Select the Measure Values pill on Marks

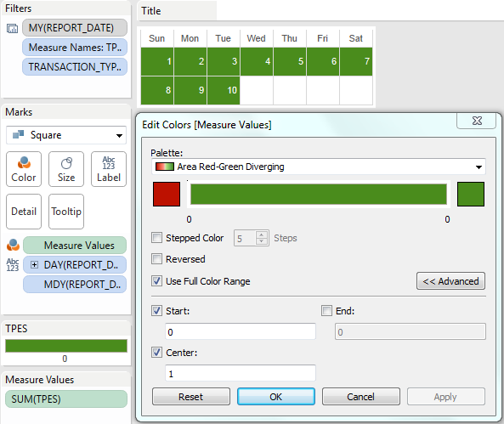pos(75,246)
